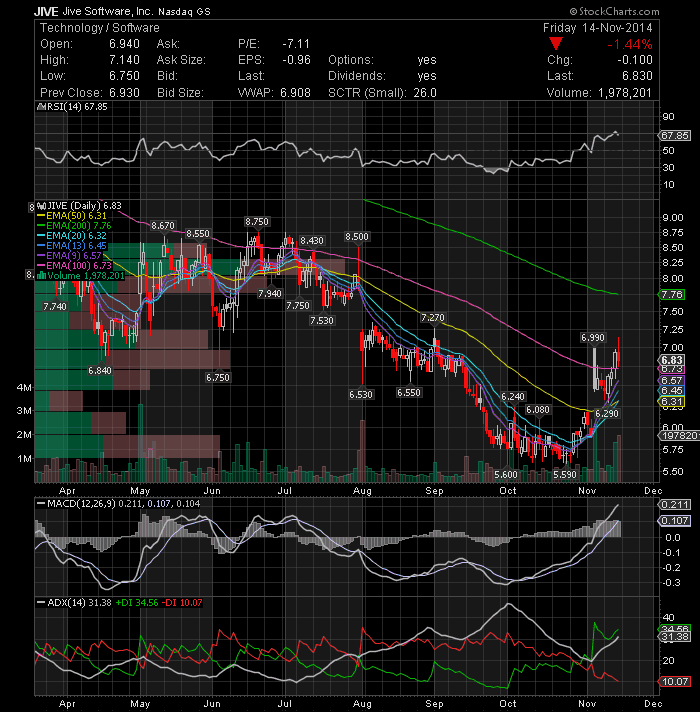Click the 9.00 price axis label
Screen dimensions: 700x712
point(672,218)
